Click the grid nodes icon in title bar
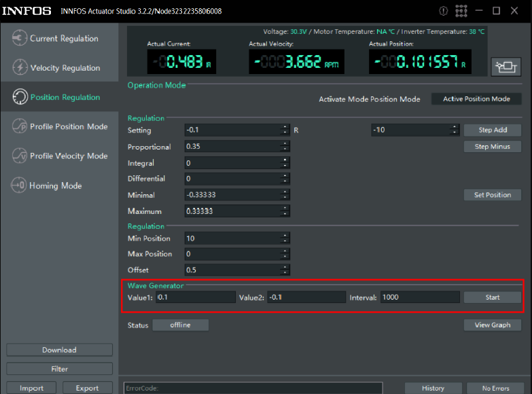 tap(462, 11)
